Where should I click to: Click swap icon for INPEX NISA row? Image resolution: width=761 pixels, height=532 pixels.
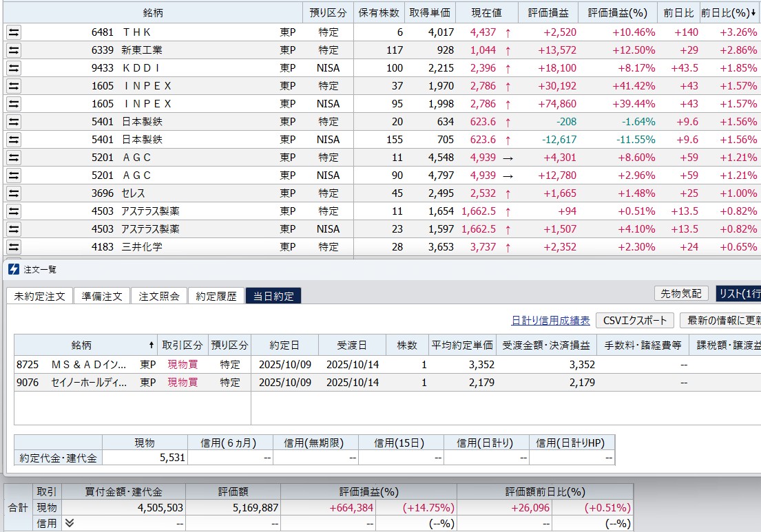(x=14, y=104)
